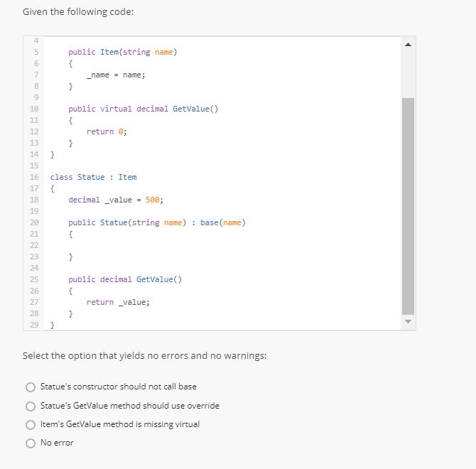This screenshot has height=469, width=476.
Task: Click the vertical scrollbar thumb in code box
Action: tap(408, 206)
